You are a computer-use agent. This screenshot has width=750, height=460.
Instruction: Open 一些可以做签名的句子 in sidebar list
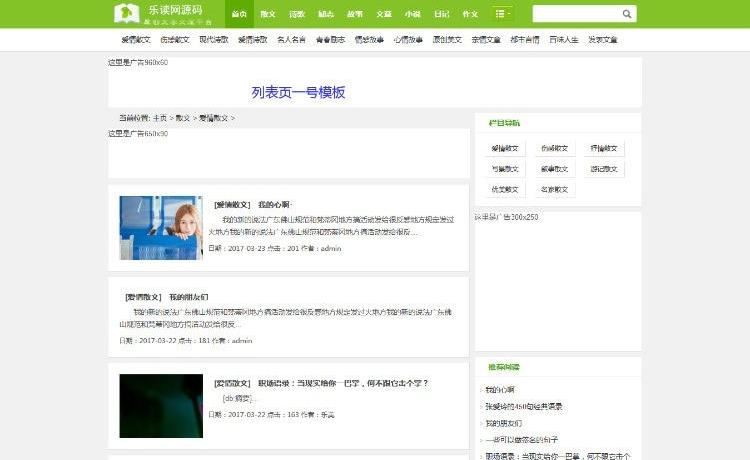click(521, 439)
